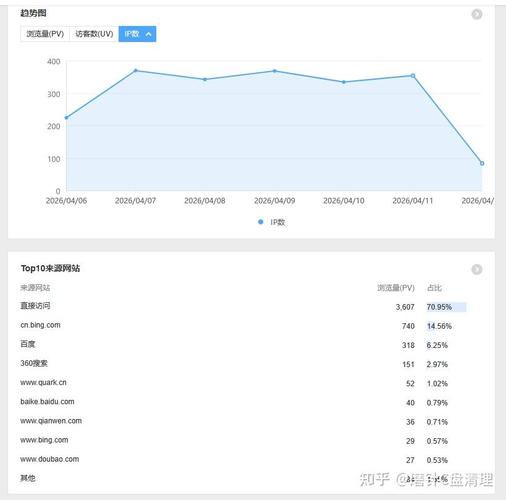Screen dimensions: 506x500
Task: Click the 740 pageview value
Action: point(408,326)
